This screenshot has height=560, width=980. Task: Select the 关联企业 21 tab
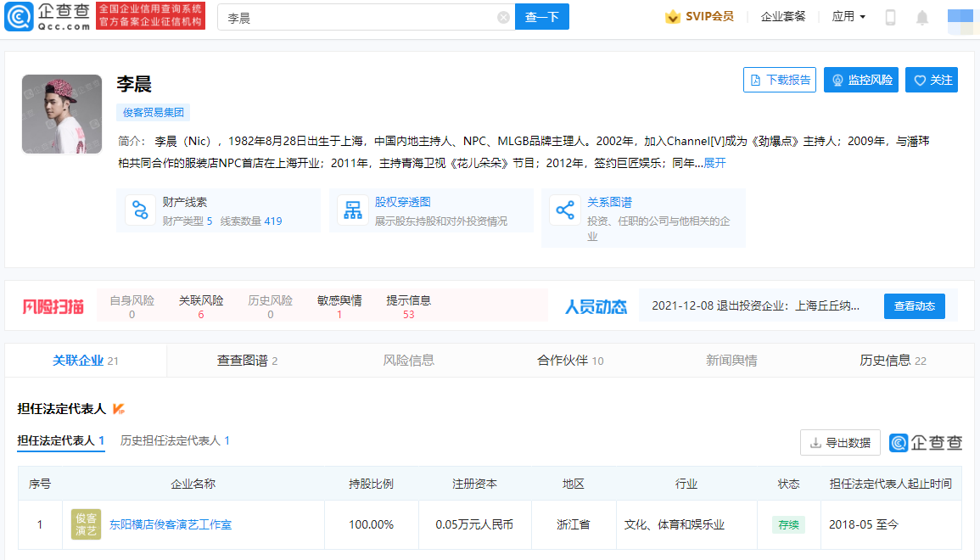pos(86,361)
